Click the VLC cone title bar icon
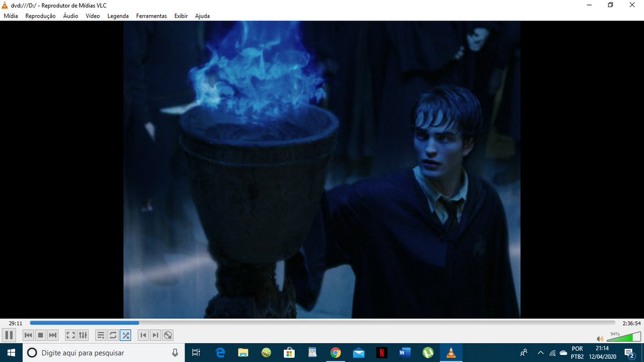Viewport: 644px width, 362px height. tap(5, 5)
